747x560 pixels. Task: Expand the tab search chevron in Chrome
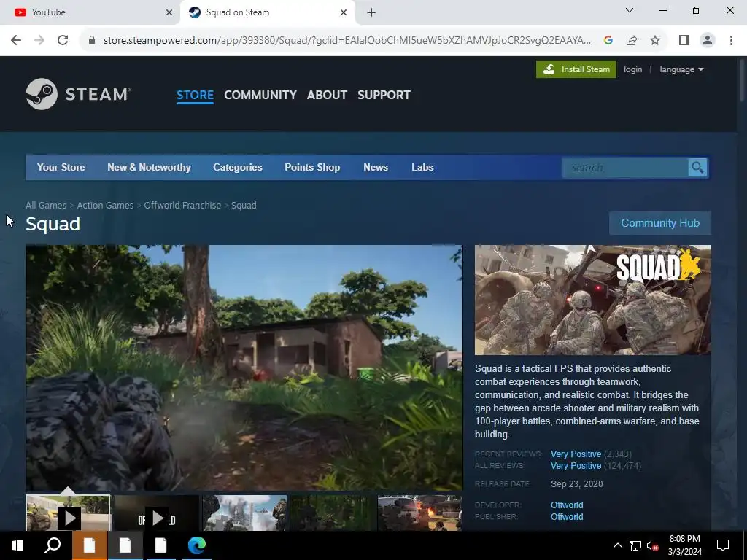tap(630, 10)
